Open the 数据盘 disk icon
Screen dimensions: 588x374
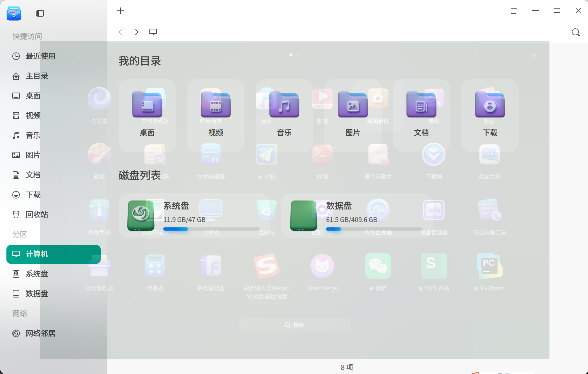pyautogui.click(x=304, y=216)
